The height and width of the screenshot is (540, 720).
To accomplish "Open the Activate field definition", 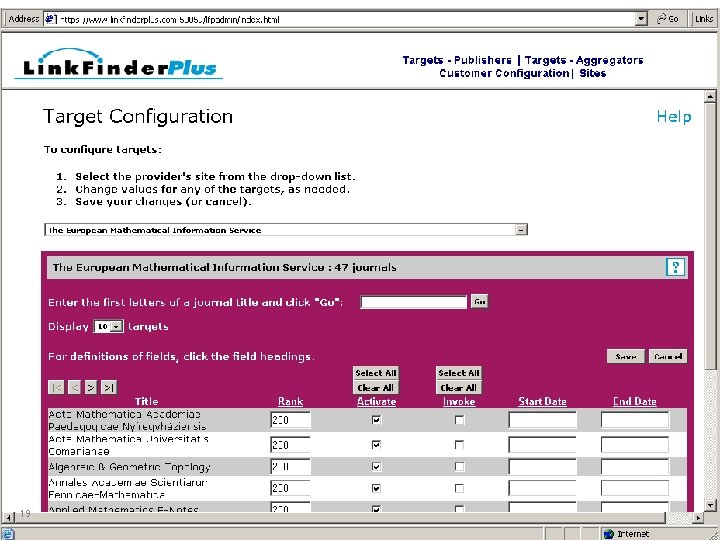I will point(377,401).
